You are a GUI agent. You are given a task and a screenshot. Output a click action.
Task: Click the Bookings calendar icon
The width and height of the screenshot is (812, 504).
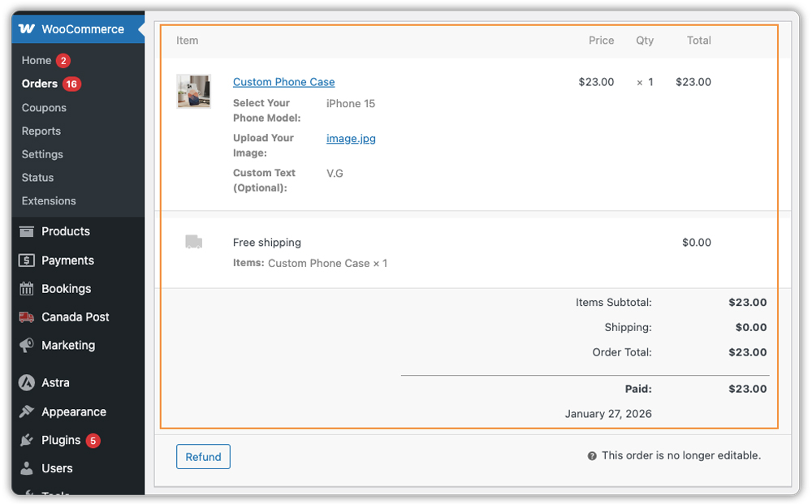27,289
